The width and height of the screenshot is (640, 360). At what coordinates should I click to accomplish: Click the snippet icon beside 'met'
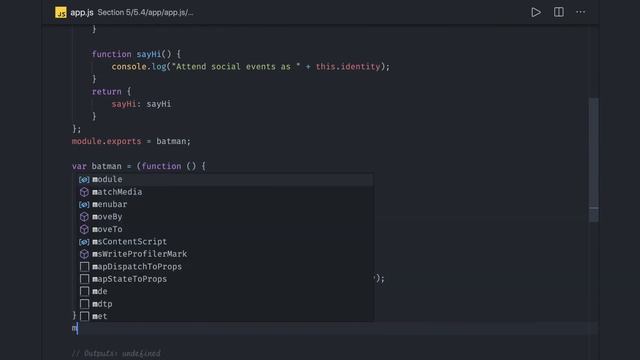pos(84,316)
